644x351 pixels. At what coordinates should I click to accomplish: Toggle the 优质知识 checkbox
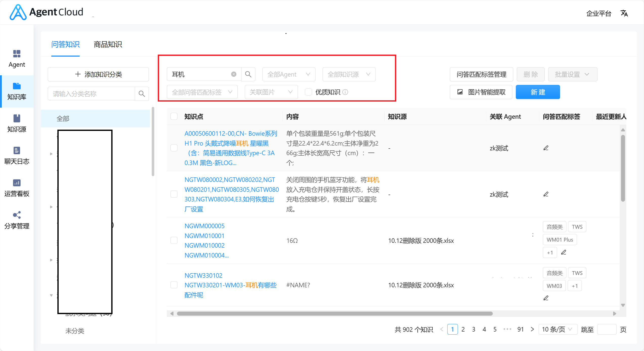pos(308,92)
